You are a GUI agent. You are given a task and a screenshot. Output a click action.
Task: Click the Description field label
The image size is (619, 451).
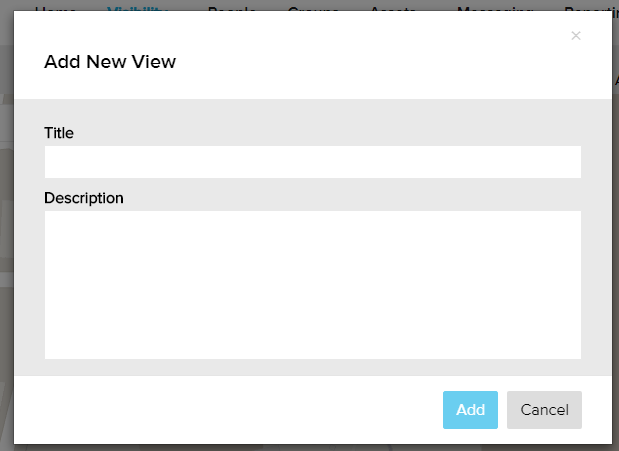tap(84, 198)
